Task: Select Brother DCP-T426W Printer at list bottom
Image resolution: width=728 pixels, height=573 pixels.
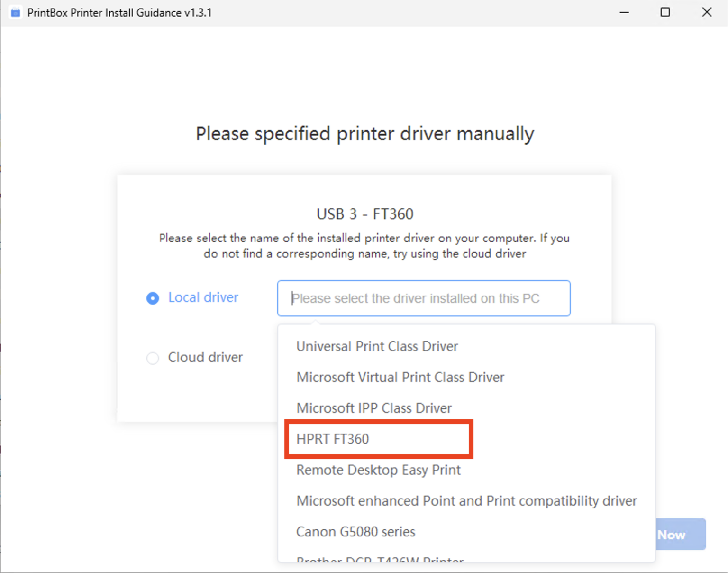Action: coord(379,561)
